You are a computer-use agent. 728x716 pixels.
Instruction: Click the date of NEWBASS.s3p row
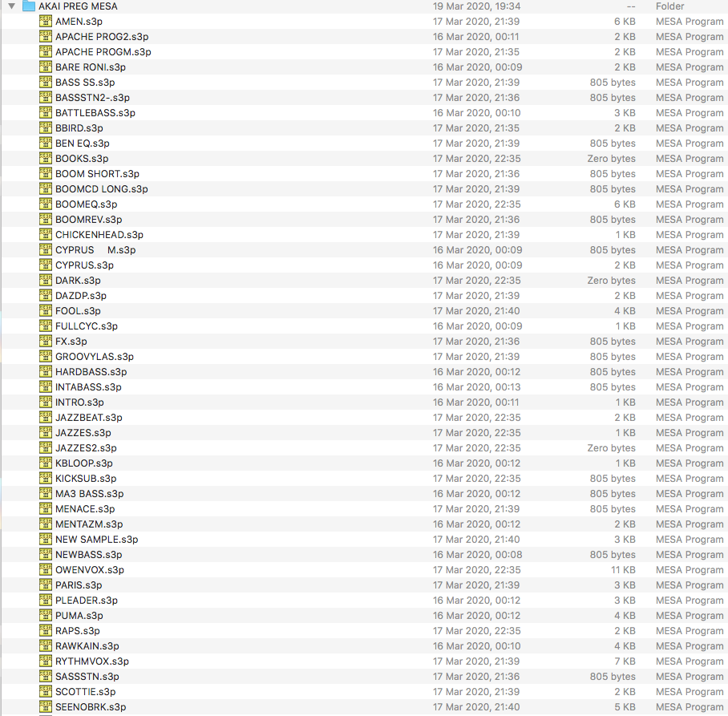coord(478,555)
